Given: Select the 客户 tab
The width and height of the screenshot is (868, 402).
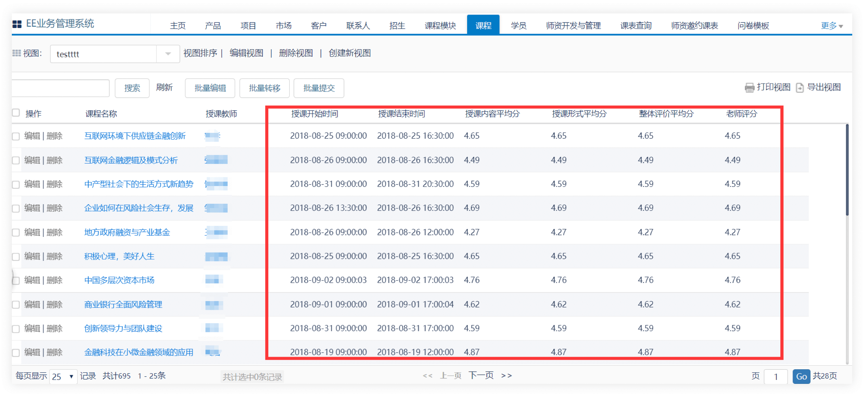Looking at the screenshot, I should [319, 26].
